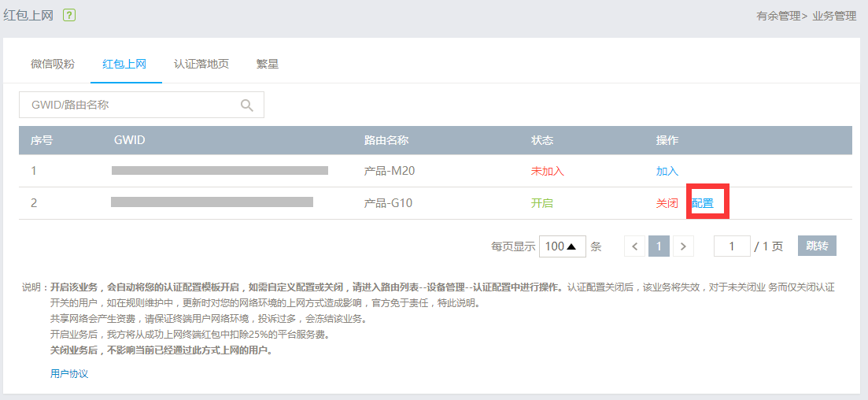Click the GWID column header
868x400 pixels.
[130, 140]
